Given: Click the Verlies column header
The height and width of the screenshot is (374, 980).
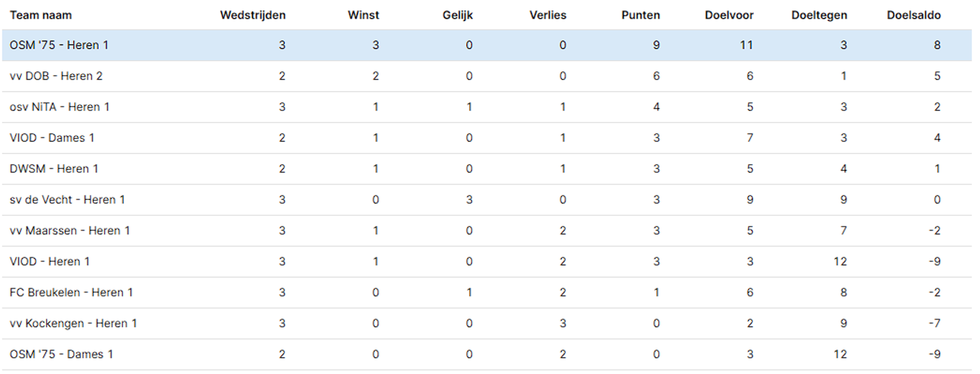Looking at the screenshot, I should pyautogui.click(x=548, y=15).
